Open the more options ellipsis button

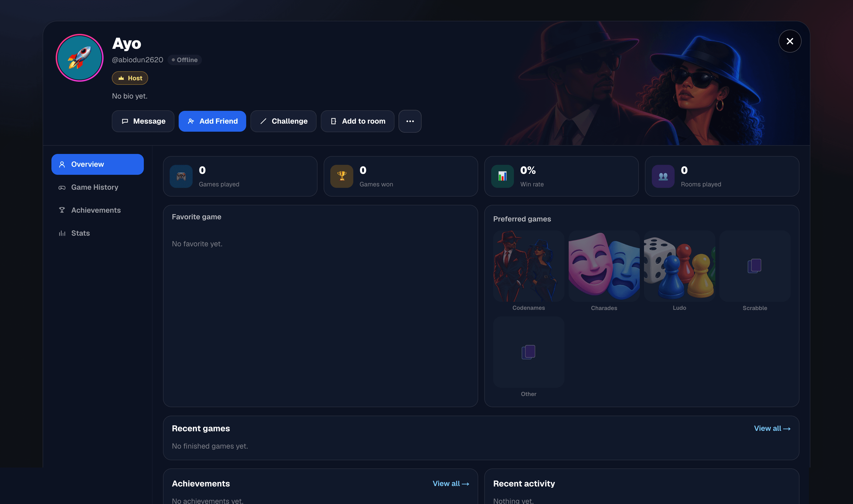point(410,121)
